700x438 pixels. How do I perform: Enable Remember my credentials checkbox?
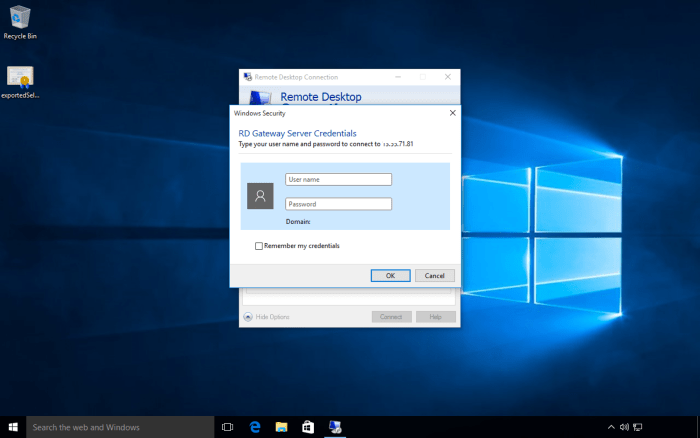pyautogui.click(x=258, y=246)
